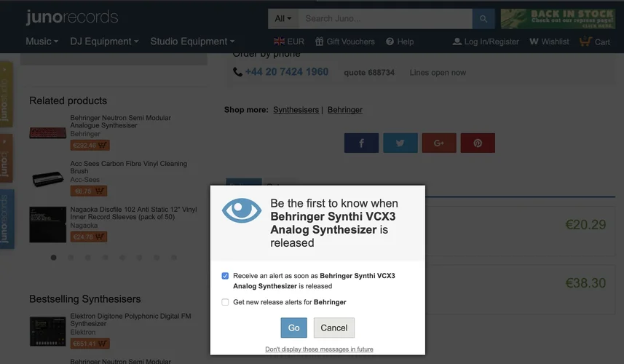Open the Gift Vouchers link
Image resolution: width=624 pixels, height=364 pixels.
click(351, 41)
